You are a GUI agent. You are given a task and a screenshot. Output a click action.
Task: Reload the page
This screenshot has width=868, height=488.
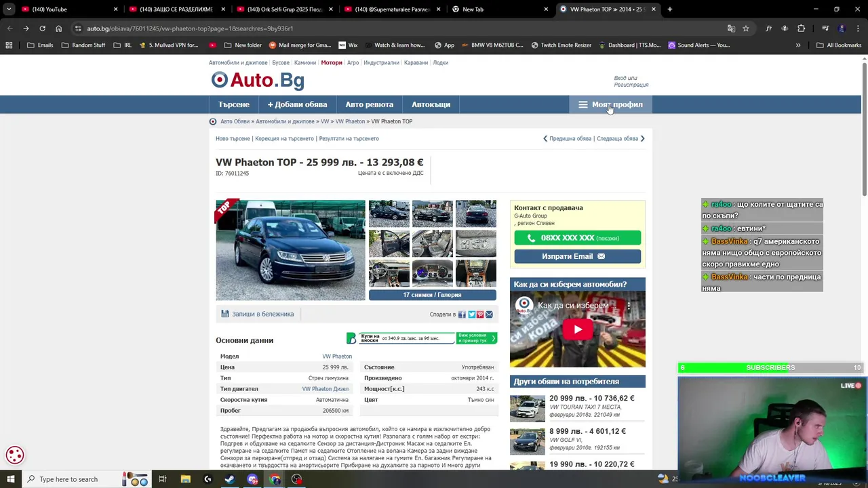click(42, 28)
